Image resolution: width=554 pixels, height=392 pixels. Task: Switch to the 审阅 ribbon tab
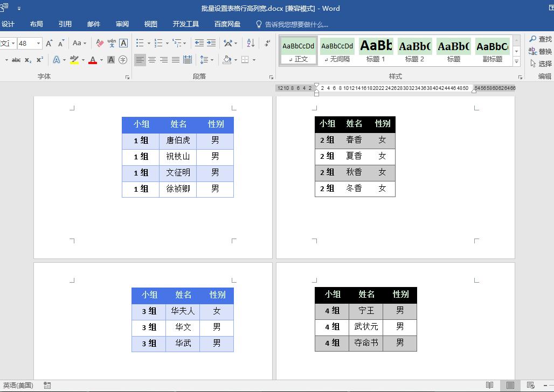(121, 24)
